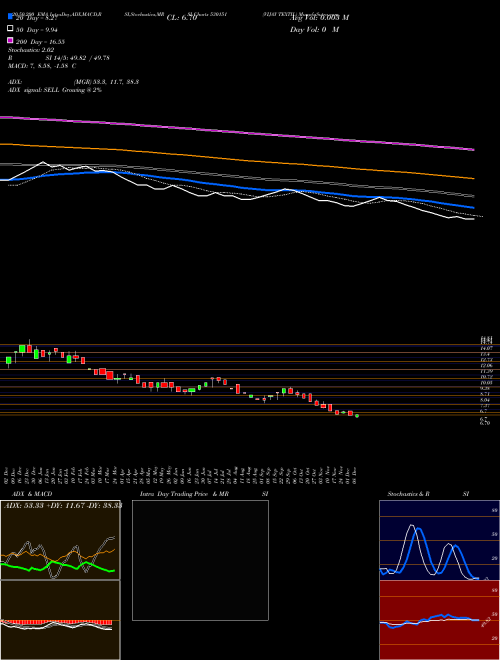This screenshot has width=500, height=660.
Task: Click the 'Avg Vol: 0.003 M' value
Action: [x=319, y=18]
